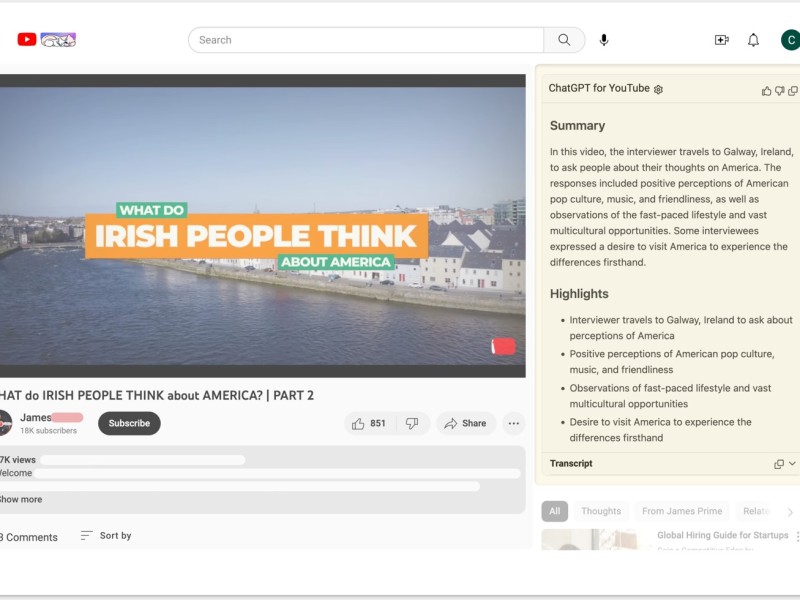The height and width of the screenshot is (600, 800).
Task: Share the video
Action: click(x=465, y=423)
